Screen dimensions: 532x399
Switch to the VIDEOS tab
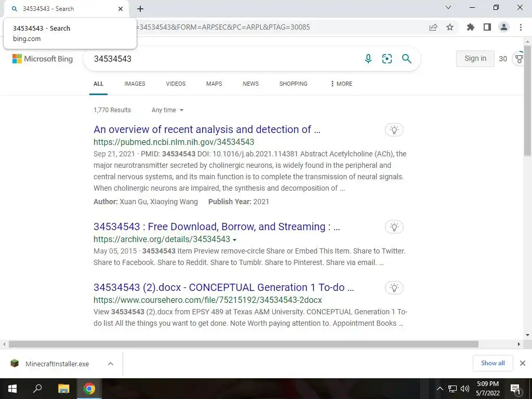click(176, 84)
